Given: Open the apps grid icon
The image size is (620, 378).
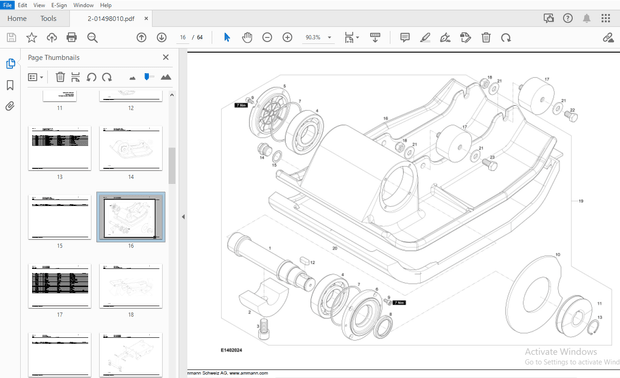Looking at the screenshot, I should pyautogui.click(x=606, y=18).
